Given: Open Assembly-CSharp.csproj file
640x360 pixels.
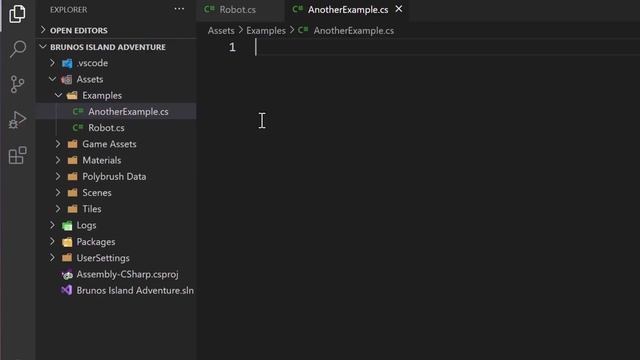Looking at the screenshot, I should (x=127, y=274).
